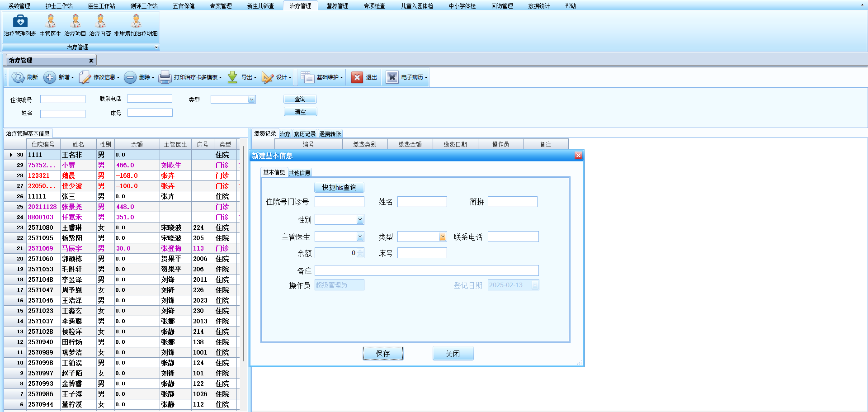
Task: Switch to the 缴费记录 tab
Action: point(265,133)
